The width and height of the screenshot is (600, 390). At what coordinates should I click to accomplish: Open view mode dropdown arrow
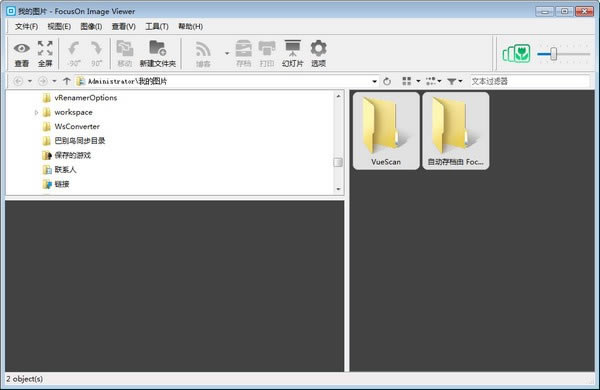tap(418, 81)
